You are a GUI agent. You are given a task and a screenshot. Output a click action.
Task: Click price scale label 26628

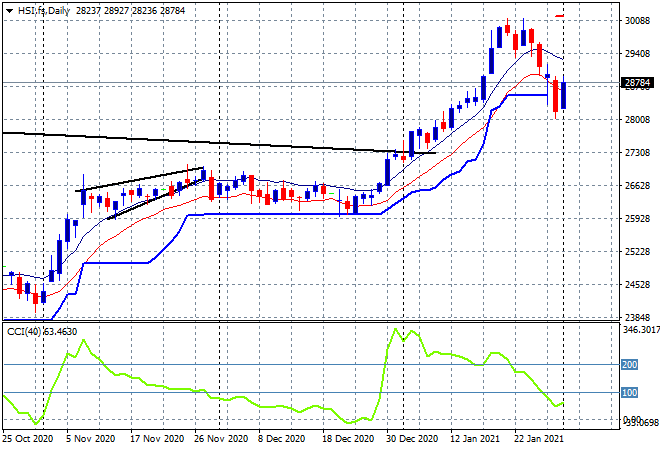pyautogui.click(x=637, y=186)
